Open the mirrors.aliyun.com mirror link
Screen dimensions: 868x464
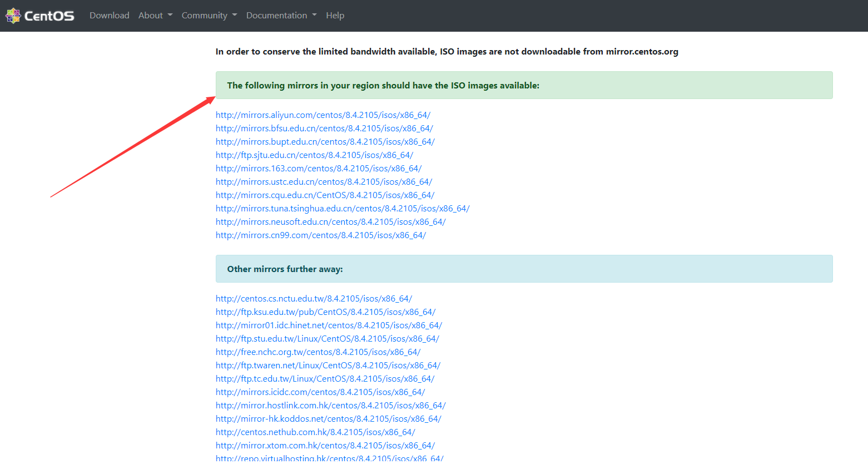coord(323,115)
